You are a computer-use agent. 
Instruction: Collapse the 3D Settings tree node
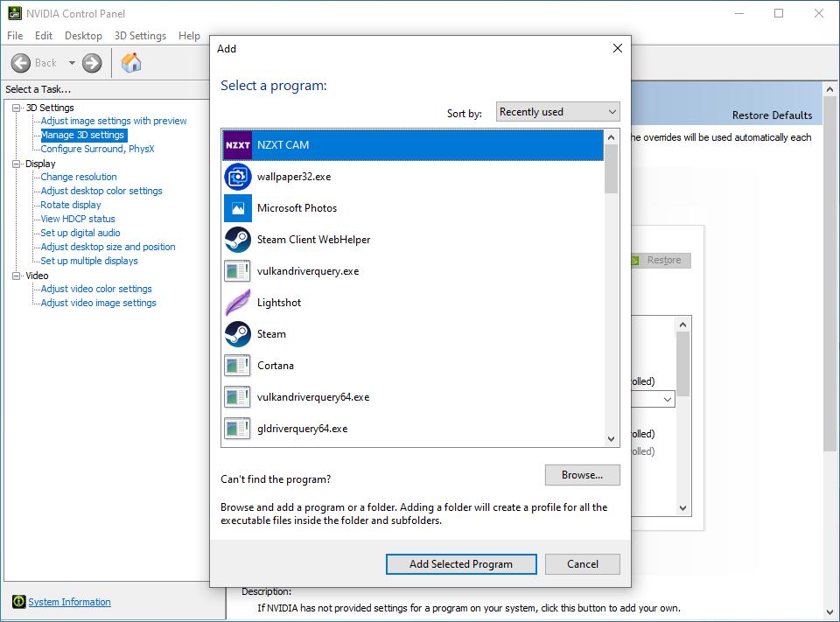click(17, 108)
